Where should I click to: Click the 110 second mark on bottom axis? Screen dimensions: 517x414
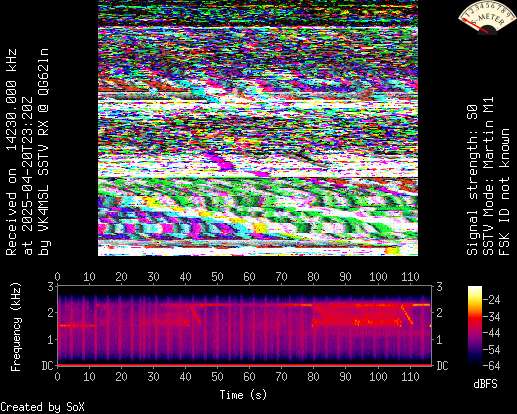[x=410, y=377]
